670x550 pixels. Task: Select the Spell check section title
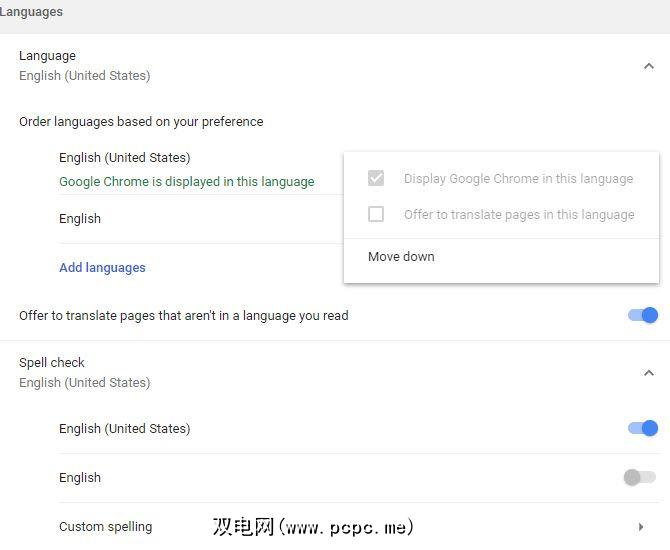pos(52,363)
